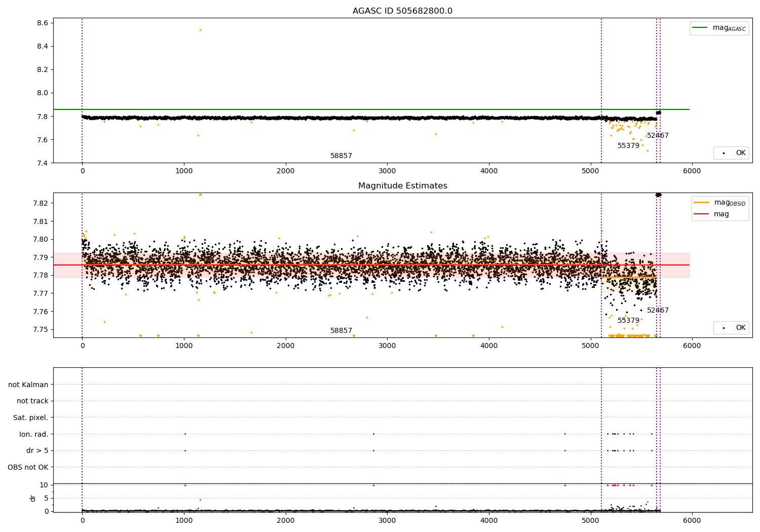Viewport: 760px width, 532px height.
Task: Click the 'not track' axis label
Action: (32, 401)
